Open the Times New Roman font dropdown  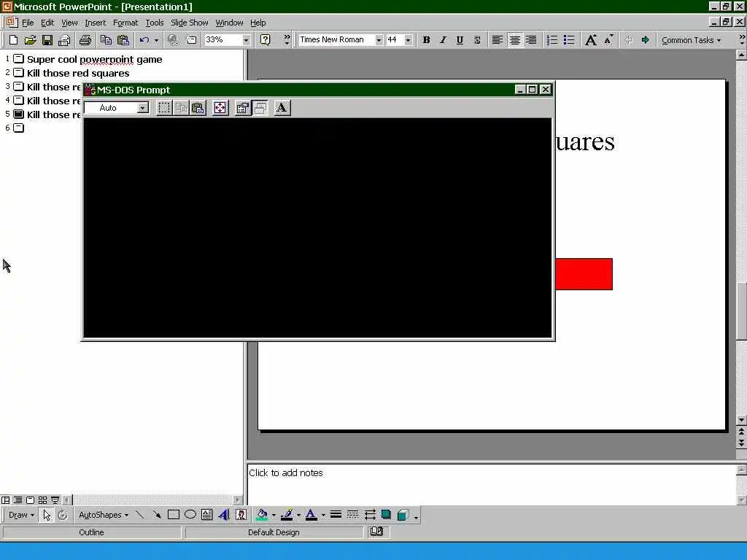379,40
